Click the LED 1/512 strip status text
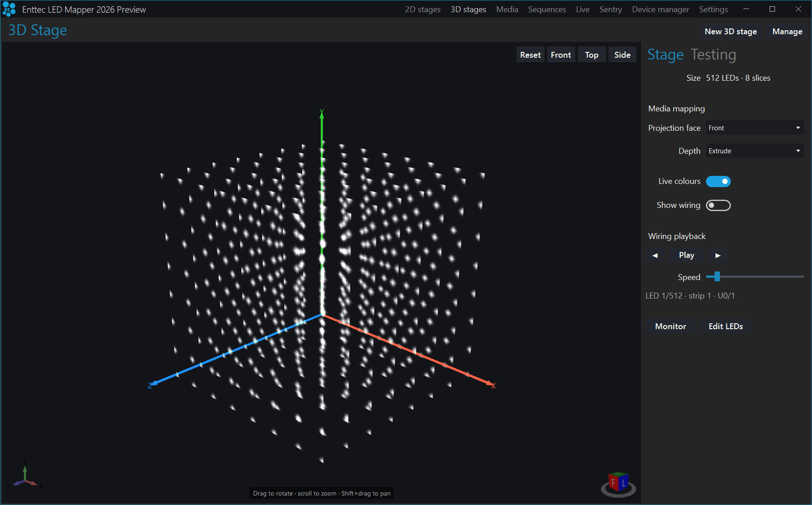 coord(690,296)
